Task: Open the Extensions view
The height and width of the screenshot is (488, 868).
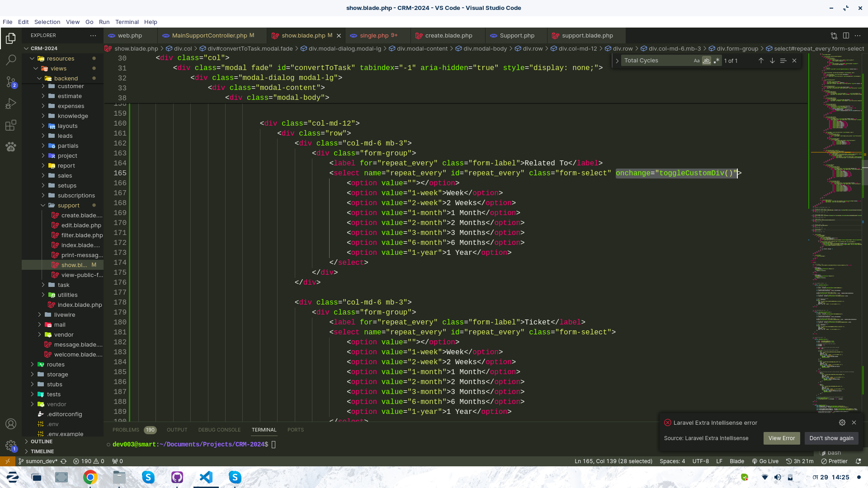Action: pos(11,125)
